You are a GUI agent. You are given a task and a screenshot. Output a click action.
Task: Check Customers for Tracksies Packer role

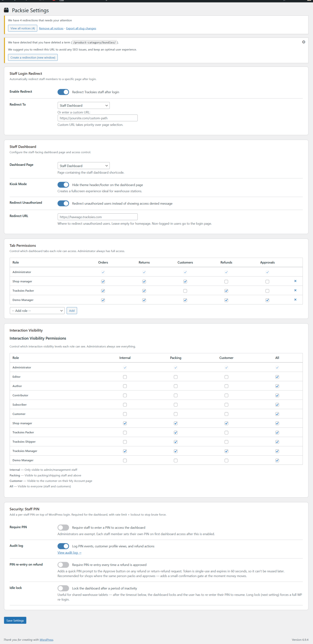tap(185, 291)
